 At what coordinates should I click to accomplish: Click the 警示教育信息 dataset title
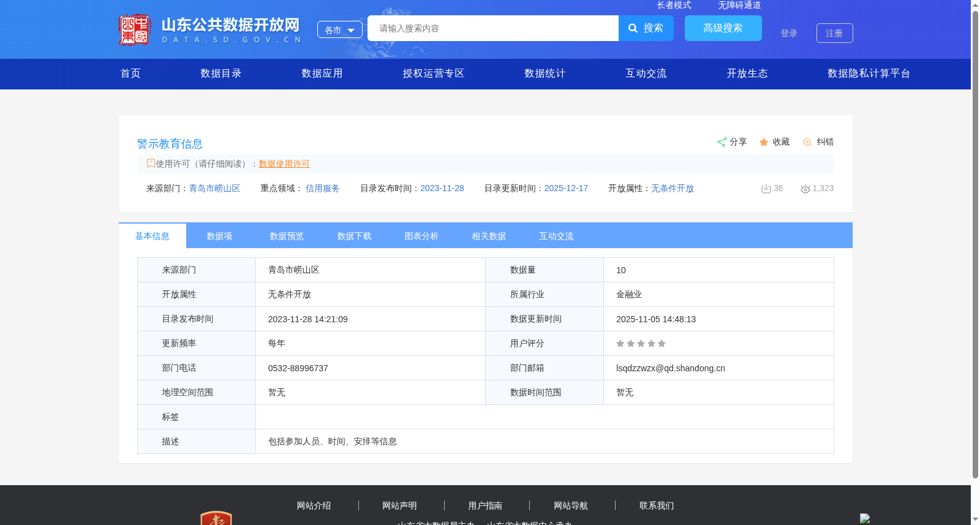(170, 144)
